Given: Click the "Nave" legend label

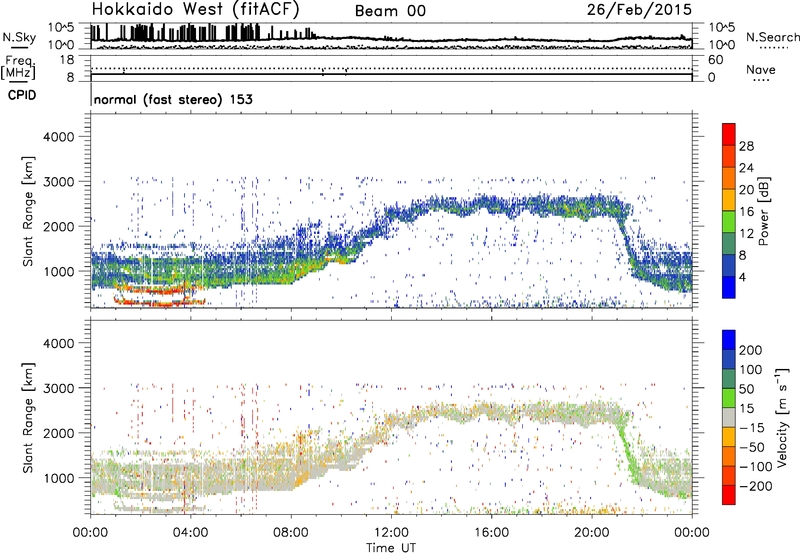Looking at the screenshot, I should coord(761,69).
